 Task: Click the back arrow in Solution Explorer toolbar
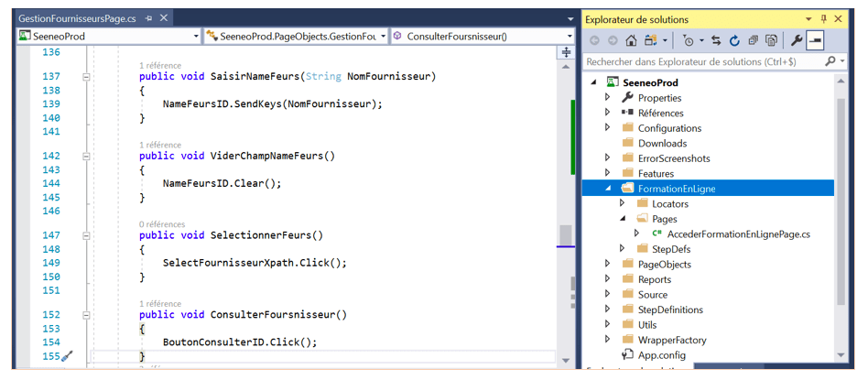coord(595,40)
